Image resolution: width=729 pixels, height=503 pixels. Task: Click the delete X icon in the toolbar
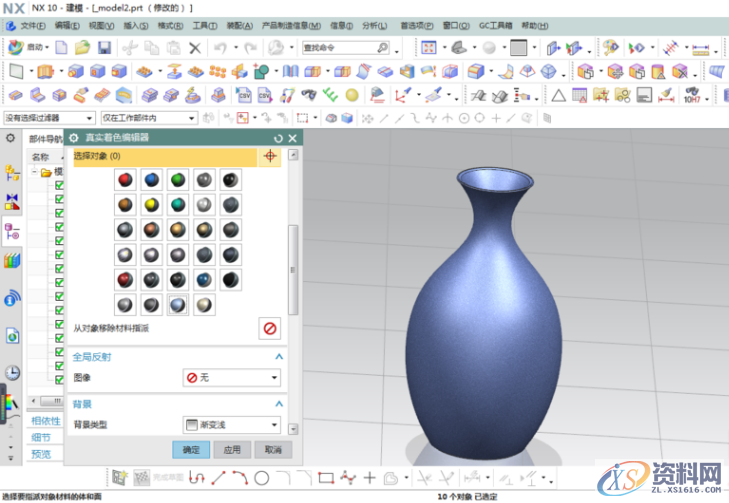pyautogui.click(x=195, y=48)
